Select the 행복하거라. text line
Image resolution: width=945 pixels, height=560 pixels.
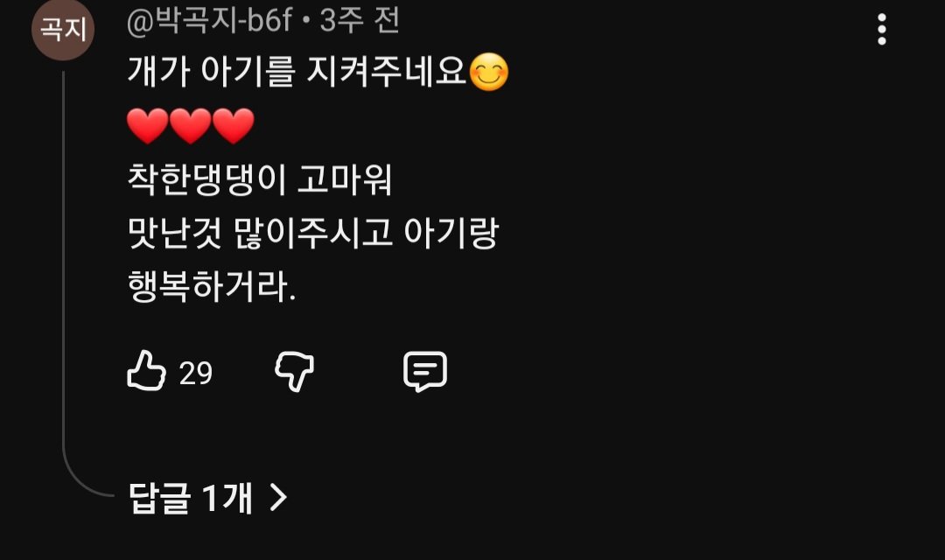[212, 286]
